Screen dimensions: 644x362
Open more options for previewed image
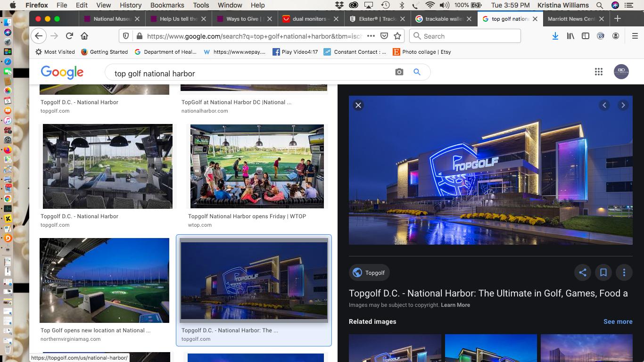[624, 272]
